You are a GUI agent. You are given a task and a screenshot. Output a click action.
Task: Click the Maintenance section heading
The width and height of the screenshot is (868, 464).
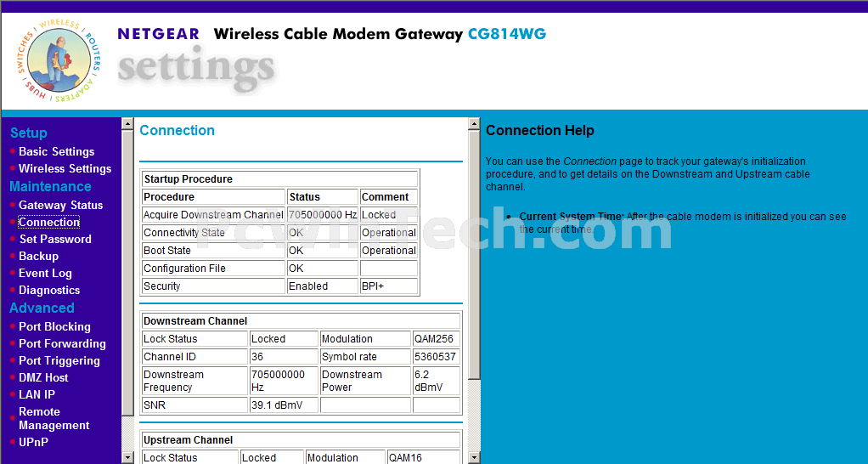click(x=50, y=187)
